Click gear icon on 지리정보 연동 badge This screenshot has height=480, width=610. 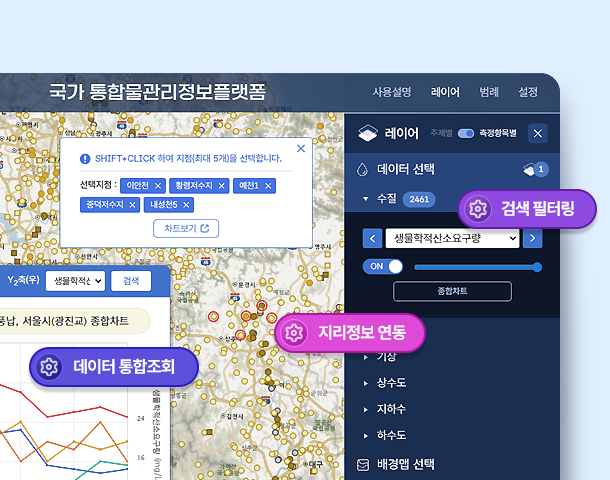(x=294, y=333)
